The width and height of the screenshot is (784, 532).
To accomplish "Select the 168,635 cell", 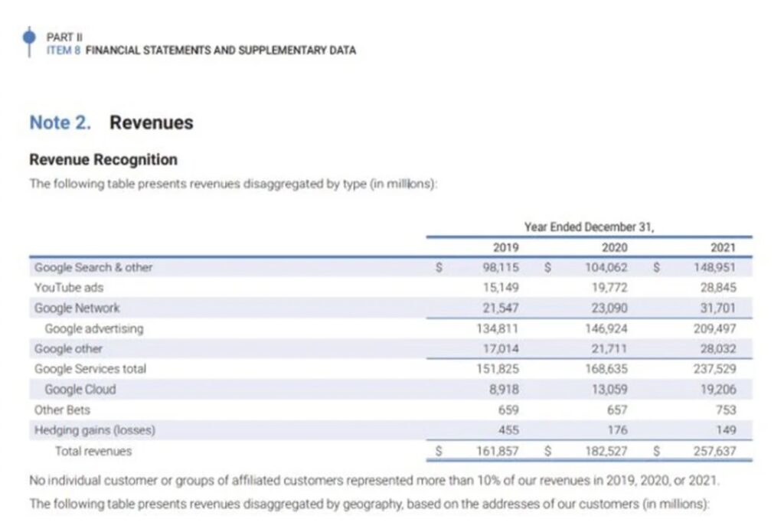I will [606, 369].
